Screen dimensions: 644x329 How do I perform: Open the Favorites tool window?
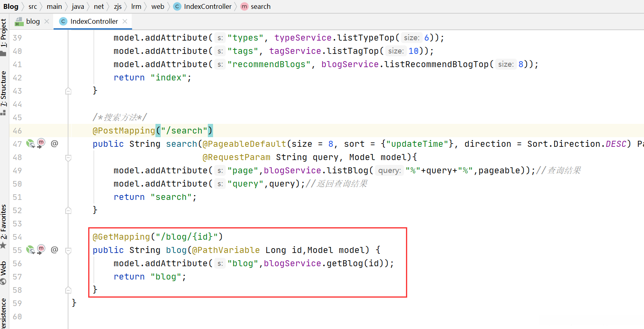tap(4, 226)
